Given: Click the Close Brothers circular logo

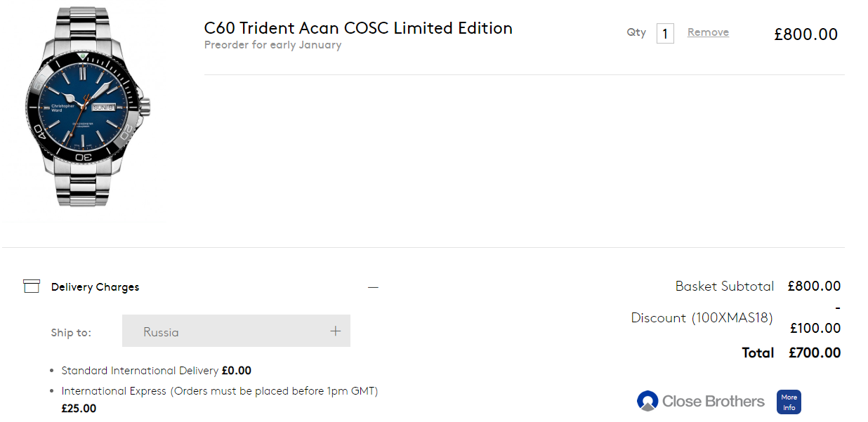Looking at the screenshot, I should [x=647, y=401].
